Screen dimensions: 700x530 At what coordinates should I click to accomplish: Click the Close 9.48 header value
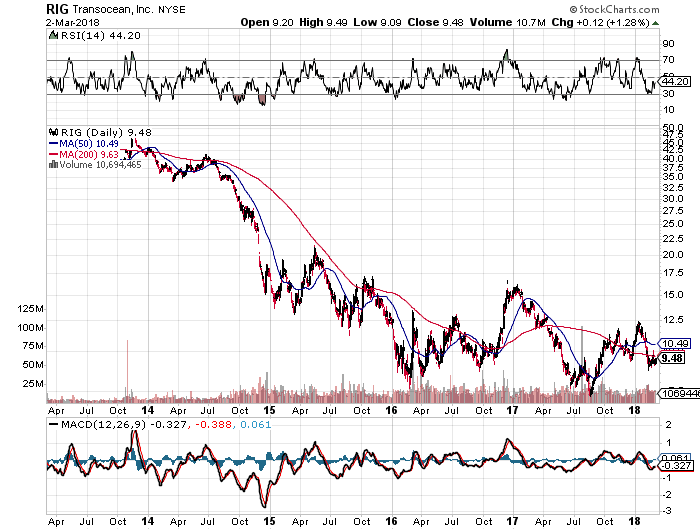coord(435,22)
